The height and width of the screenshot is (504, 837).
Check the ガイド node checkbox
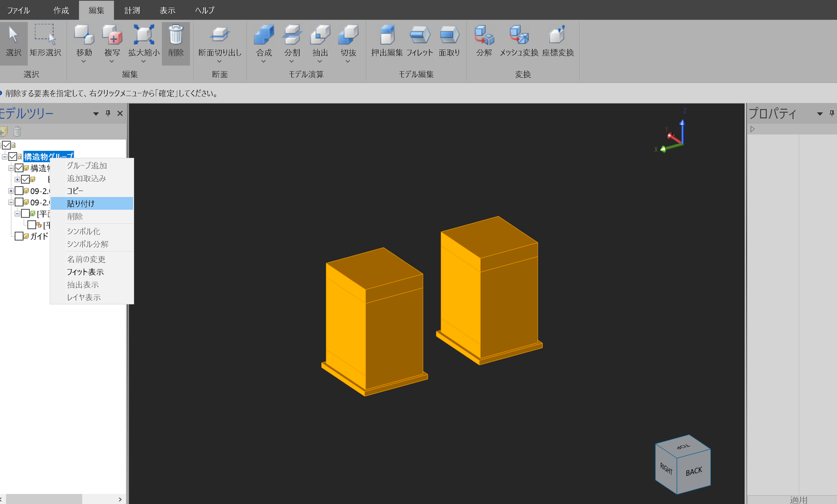tap(19, 236)
